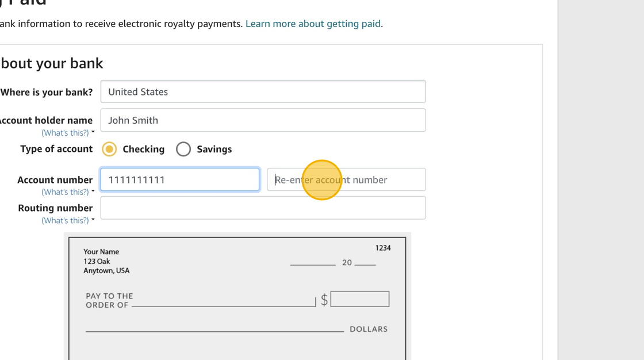
Task: Click the 'Your Name' text on sample check
Action: pos(101,252)
